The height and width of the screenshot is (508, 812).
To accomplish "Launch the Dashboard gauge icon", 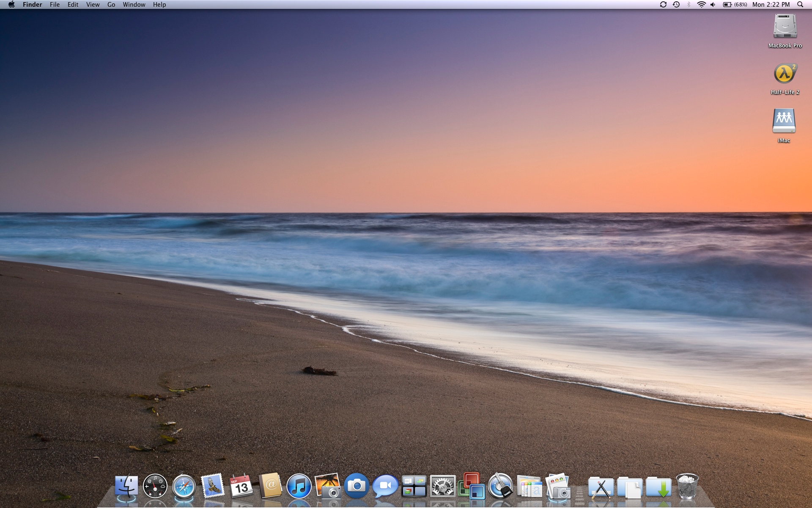I will pyautogui.click(x=155, y=486).
